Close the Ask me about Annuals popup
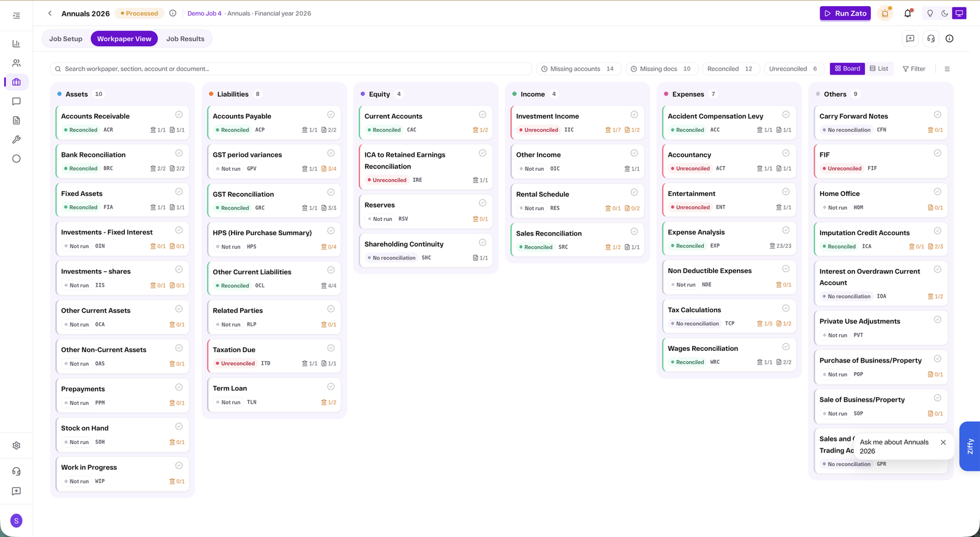This screenshot has width=980, height=537. (943, 443)
